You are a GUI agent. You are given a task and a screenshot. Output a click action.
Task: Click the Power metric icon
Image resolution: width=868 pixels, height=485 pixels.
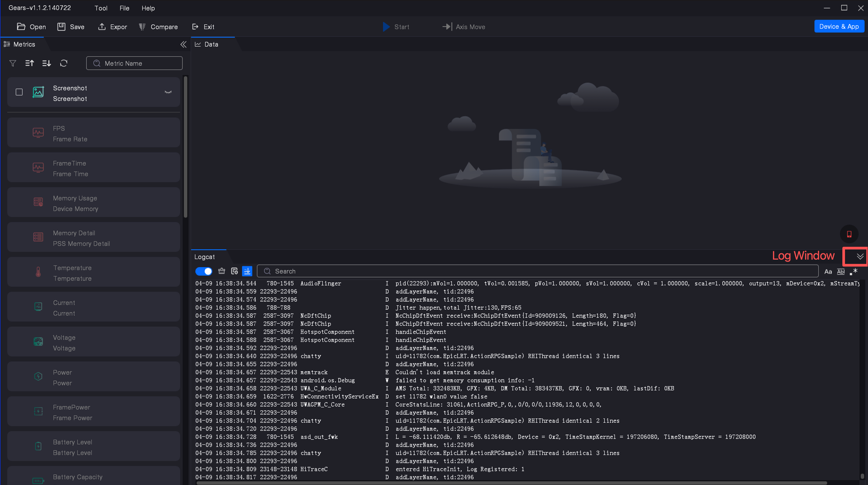click(x=38, y=376)
